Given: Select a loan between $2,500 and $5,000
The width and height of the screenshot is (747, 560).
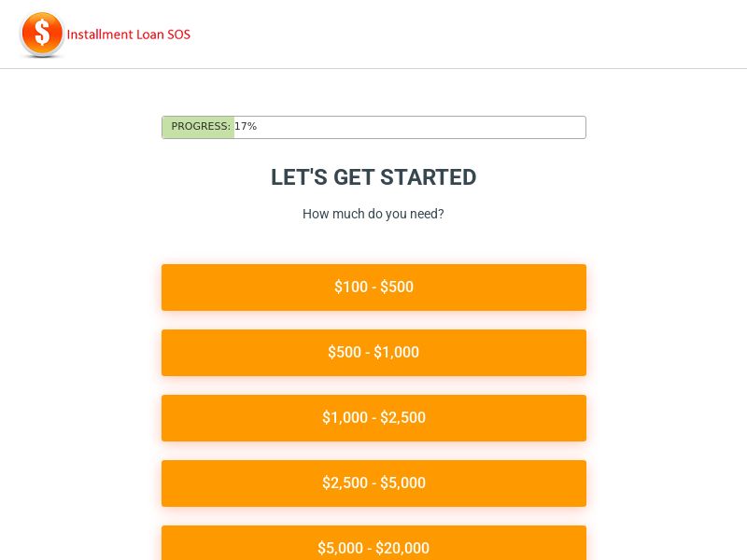Looking at the screenshot, I should click(373, 483).
